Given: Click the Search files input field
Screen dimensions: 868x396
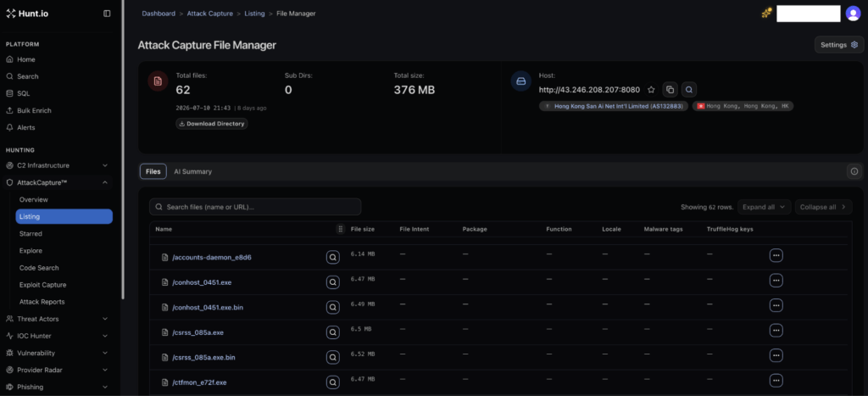Looking at the screenshot, I should pos(255,207).
